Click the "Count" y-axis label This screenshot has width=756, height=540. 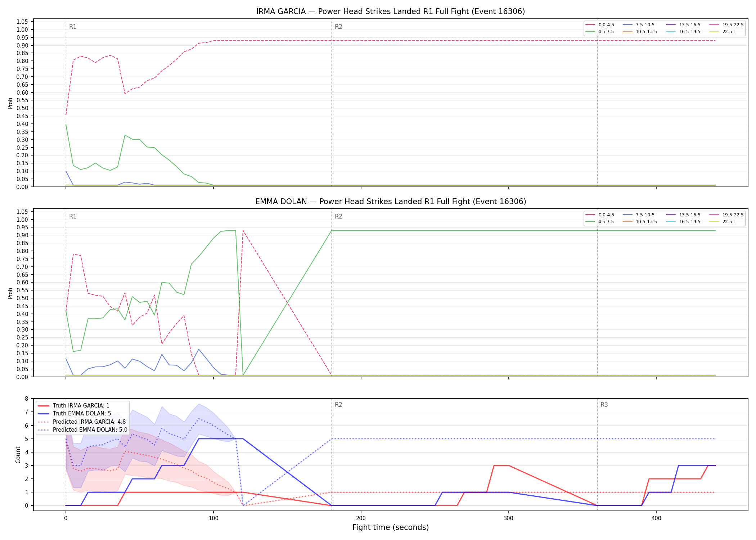(18, 455)
